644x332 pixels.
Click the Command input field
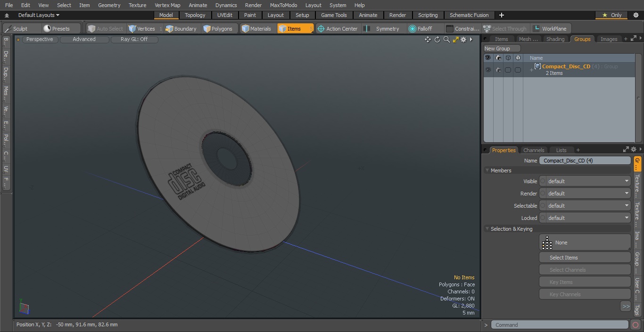tap(559, 325)
